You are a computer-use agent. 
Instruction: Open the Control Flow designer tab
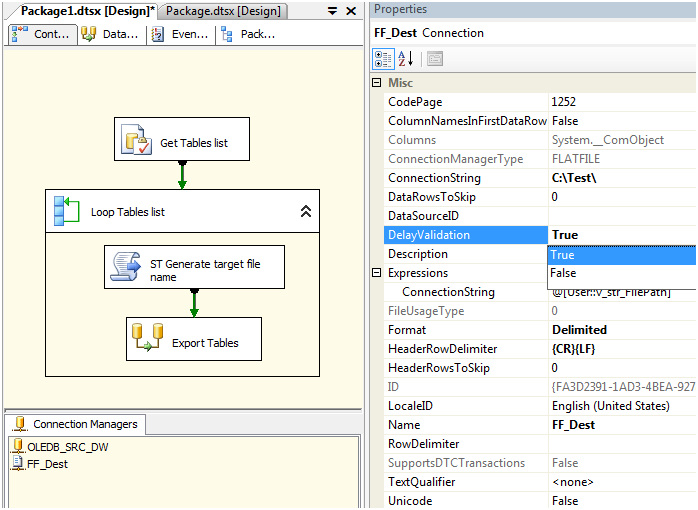(x=43, y=34)
